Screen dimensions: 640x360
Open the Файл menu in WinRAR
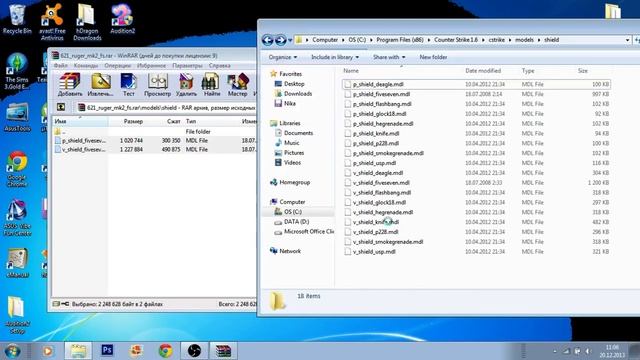tap(61, 66)
